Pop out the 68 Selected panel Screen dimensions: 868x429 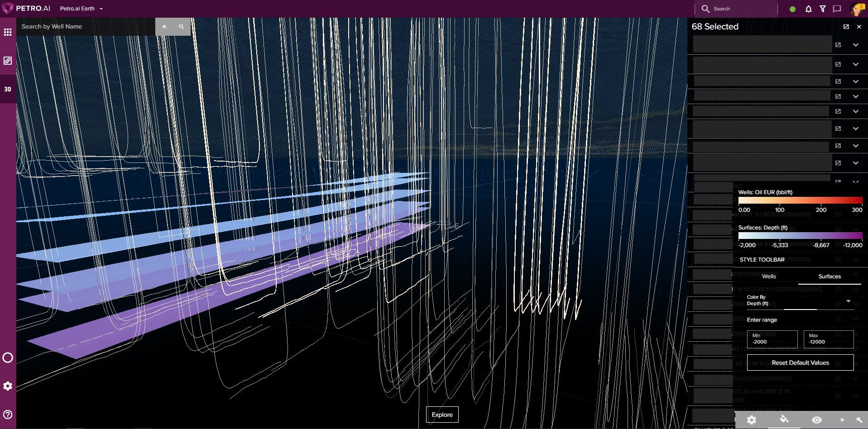click(846, 27)
